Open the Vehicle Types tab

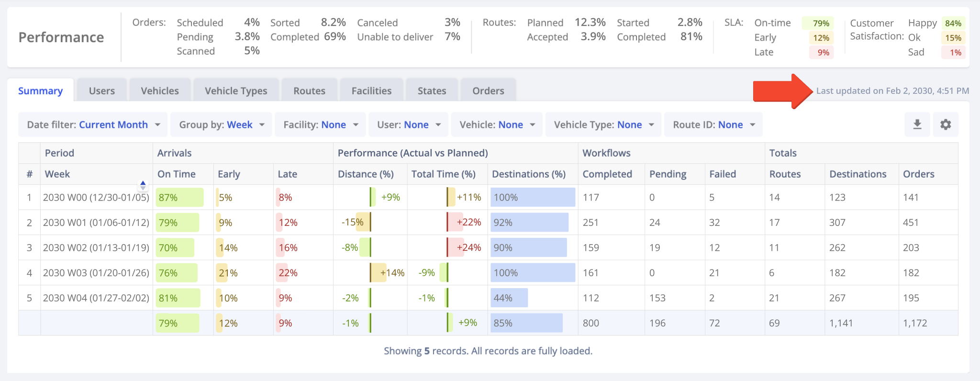coord(236,90)
